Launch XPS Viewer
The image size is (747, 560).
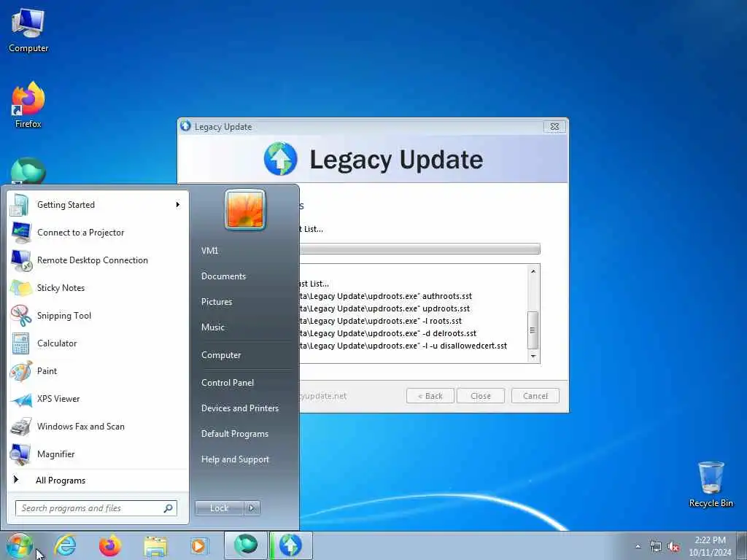pyautogui.click(x=98, y=399)
